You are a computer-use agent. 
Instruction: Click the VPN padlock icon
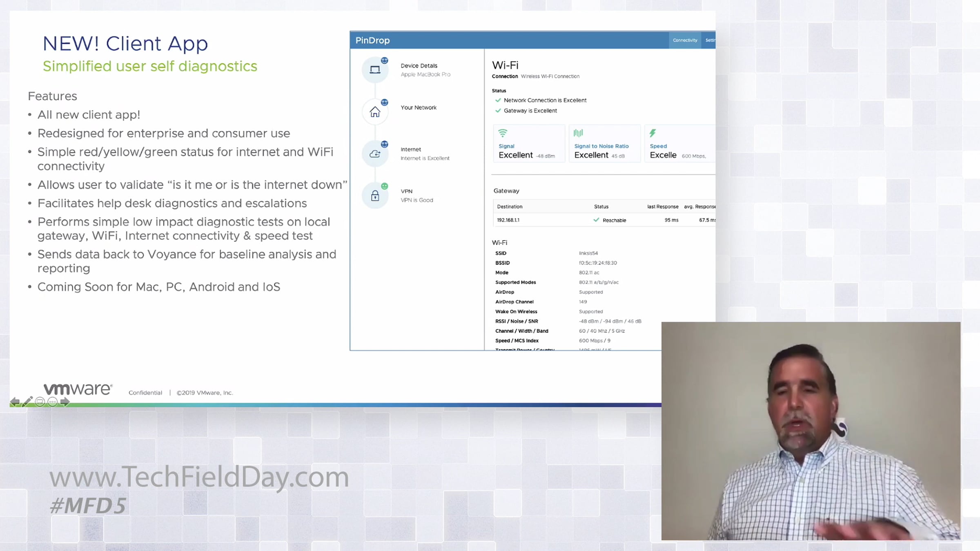point(375,196)
